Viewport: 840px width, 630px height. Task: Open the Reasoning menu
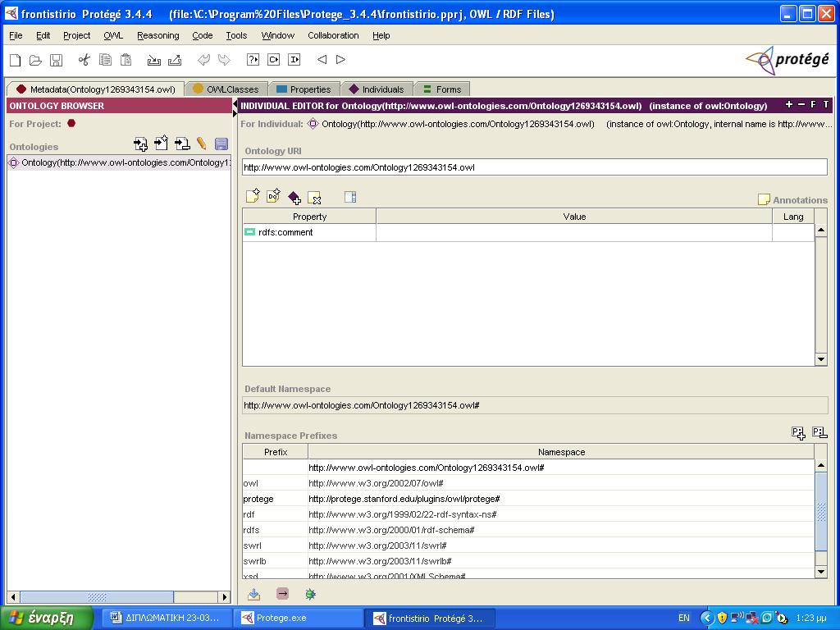(158, 35)
